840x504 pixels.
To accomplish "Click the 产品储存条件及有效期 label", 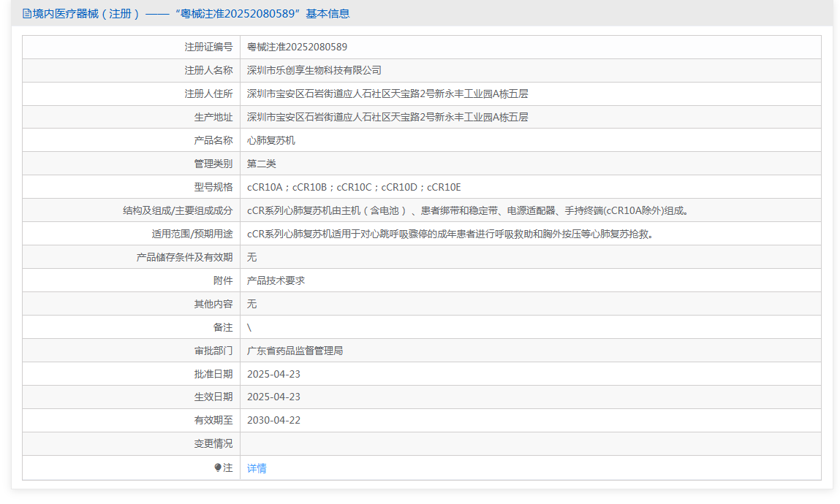I will tap(184, 257).
